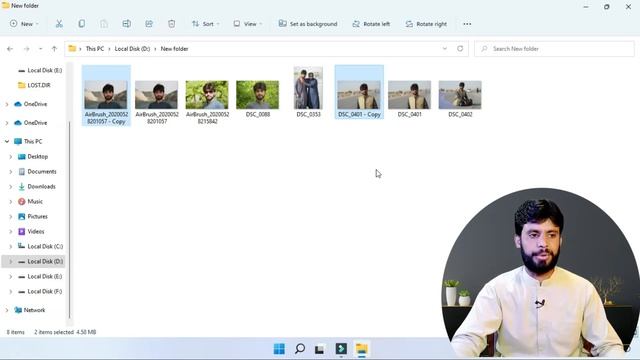Image resolution: width=640 pixels, height=360 pixels.
Task: Click Rotate left button
Action: pos(371,24)
